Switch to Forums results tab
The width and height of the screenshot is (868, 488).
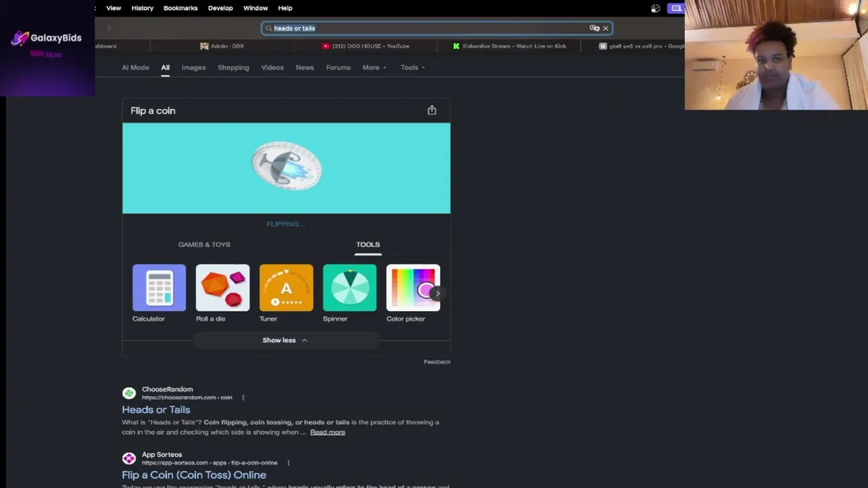(x=338, y=68)
